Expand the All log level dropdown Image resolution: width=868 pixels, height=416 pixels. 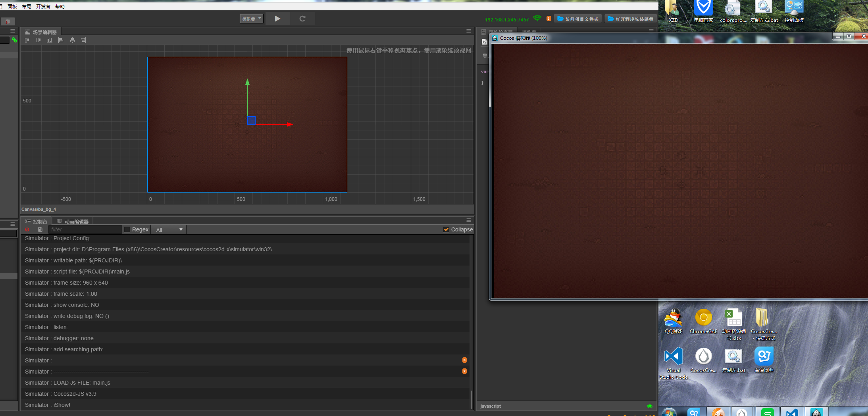[x=169, y=229]
